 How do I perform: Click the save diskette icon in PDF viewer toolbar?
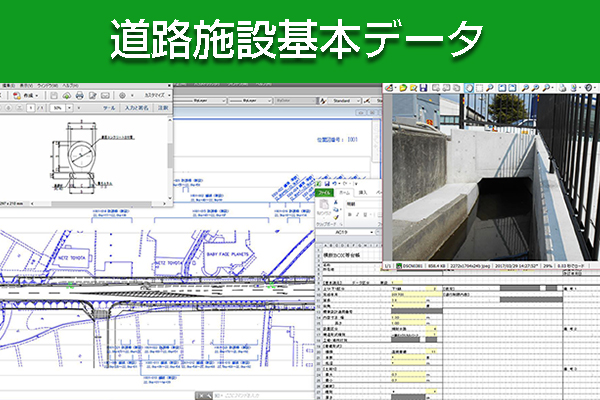[x=54, y=95]
